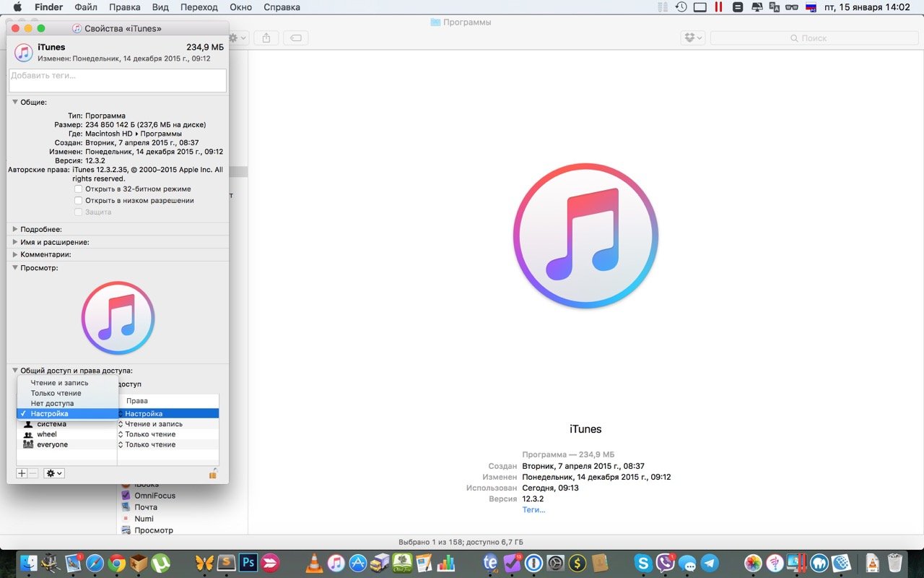Viewport: 924px width, 578px height.
Task: Open the gear action menu below permissions
Action: pos(54,473)
